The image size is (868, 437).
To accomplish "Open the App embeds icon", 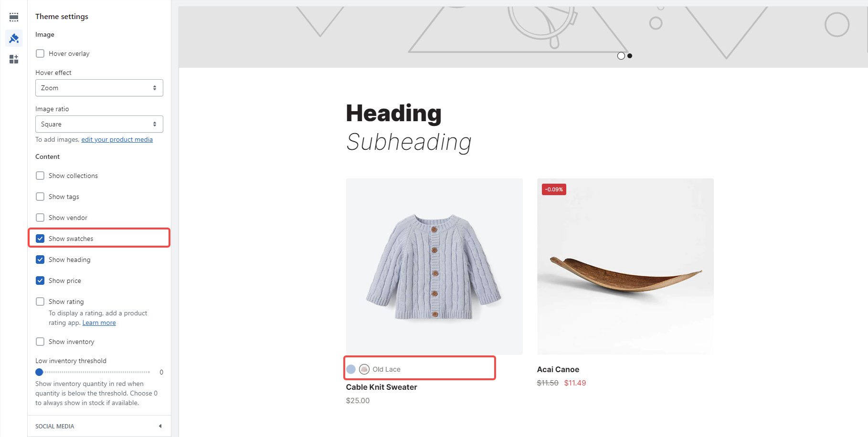I will click(14, 59).
